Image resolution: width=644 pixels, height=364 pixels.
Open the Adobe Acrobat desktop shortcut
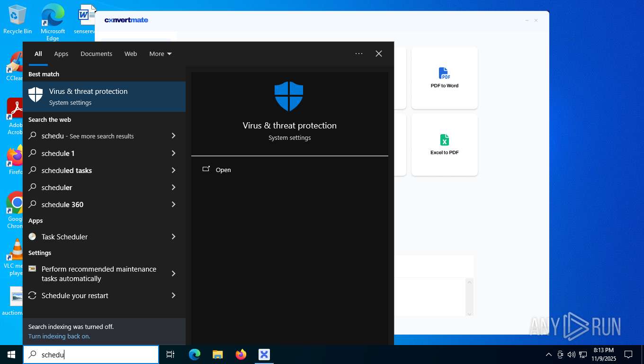[x=14, y=116]
